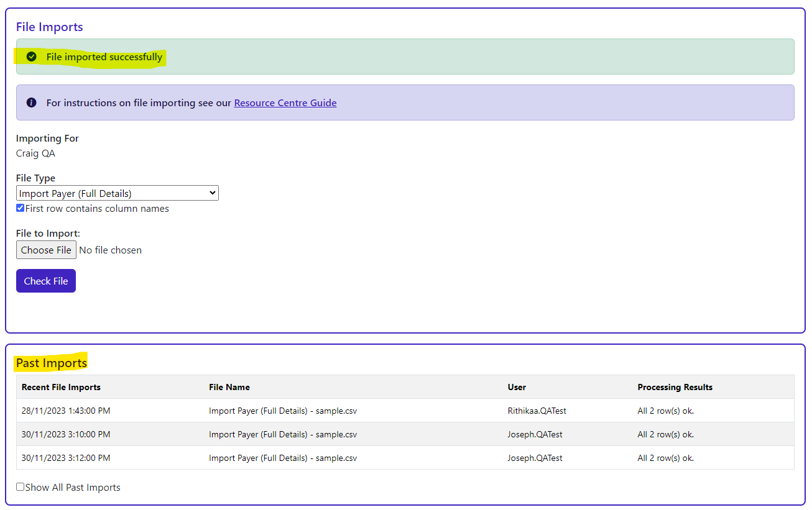Click the Processing Results column header
The height and width of the screenshot is (510, 812).
pos(675,387)
